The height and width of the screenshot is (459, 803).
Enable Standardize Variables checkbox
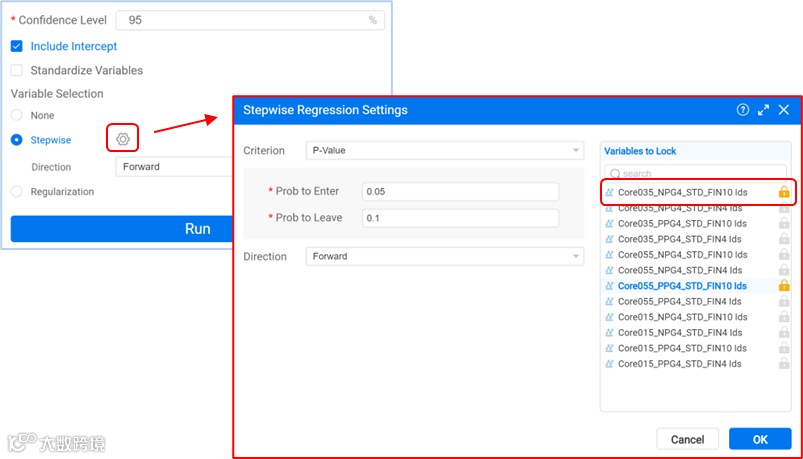(x=17, y=70)
